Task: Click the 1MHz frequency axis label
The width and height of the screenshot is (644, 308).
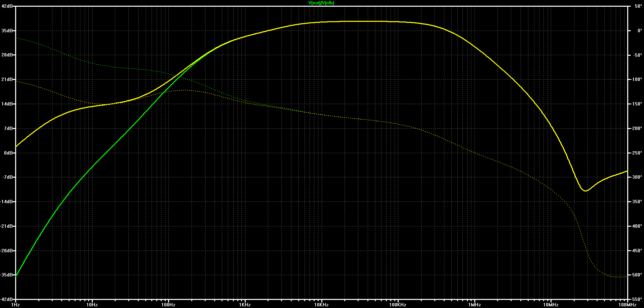Action: coord(474,305)
